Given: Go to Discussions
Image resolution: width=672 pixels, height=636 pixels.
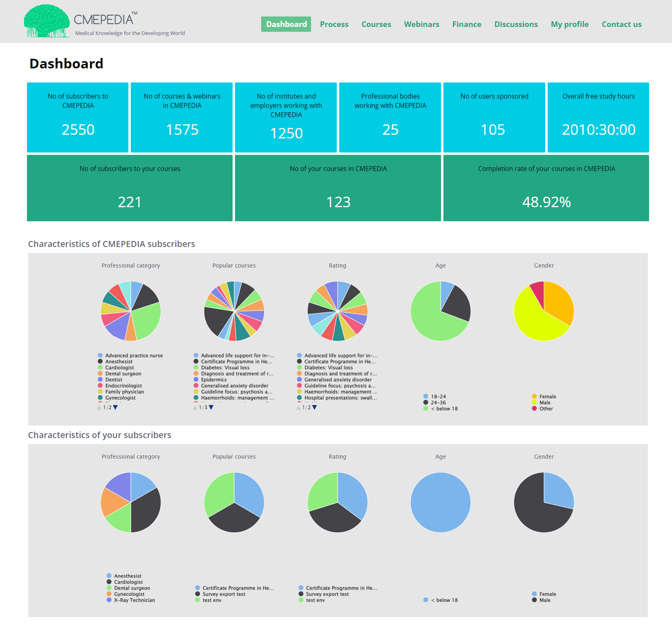Looking at the screenshot, I should (x=516, y=24).
